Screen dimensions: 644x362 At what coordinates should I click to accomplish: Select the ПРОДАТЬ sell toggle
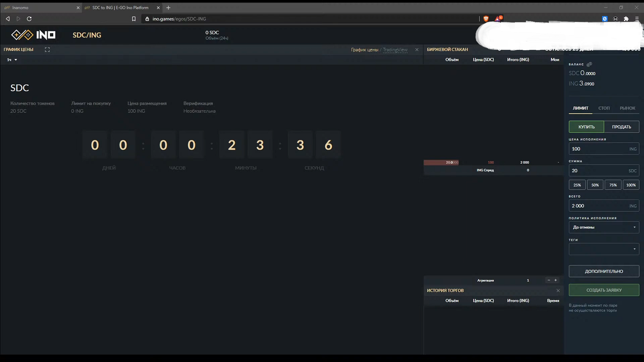(621, 127)
